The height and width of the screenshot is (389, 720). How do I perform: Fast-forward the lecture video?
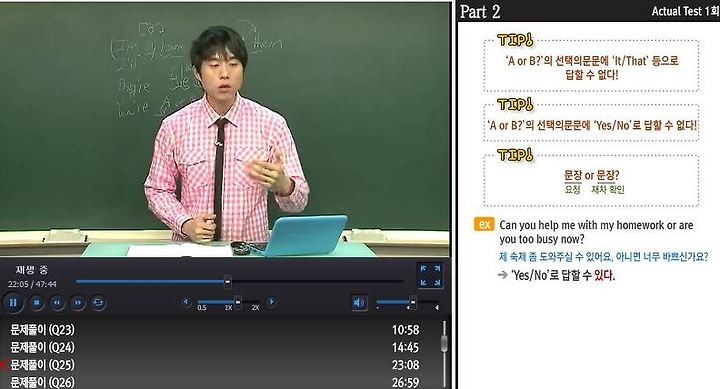click(78, 303)
